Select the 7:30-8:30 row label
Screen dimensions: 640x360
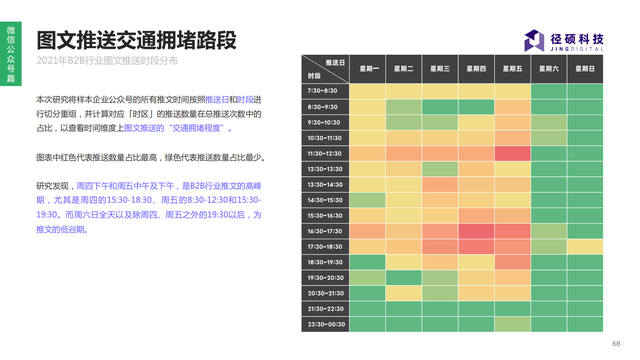coord(325,91)
